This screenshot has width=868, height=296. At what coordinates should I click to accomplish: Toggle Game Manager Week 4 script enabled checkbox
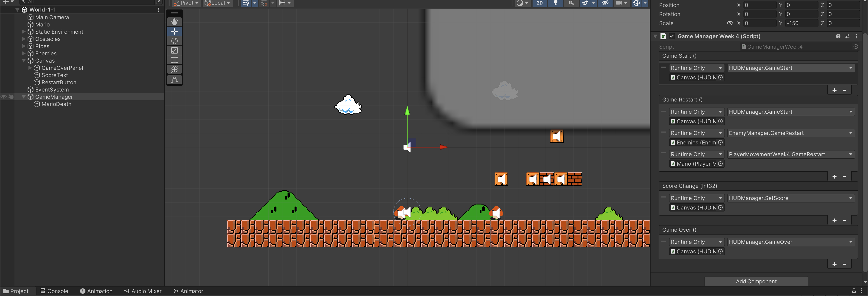672,36
